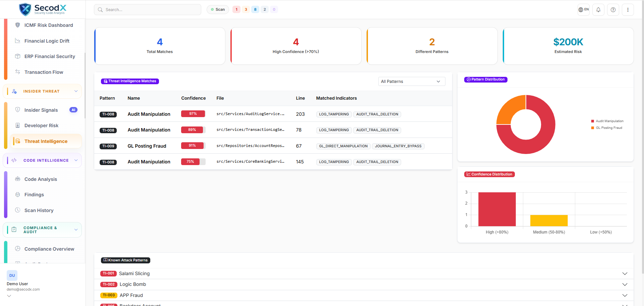Click the gray count badge 2

coord(265,9)
